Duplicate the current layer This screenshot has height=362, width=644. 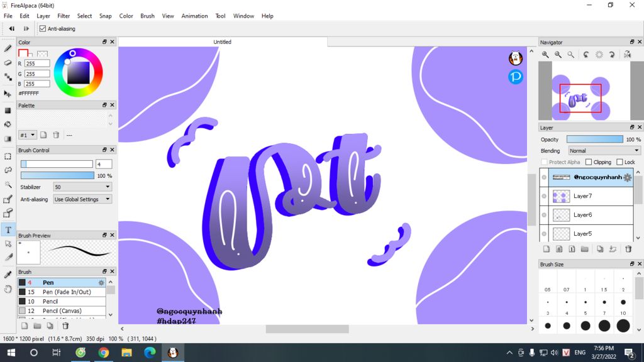[x=600, y=249]
